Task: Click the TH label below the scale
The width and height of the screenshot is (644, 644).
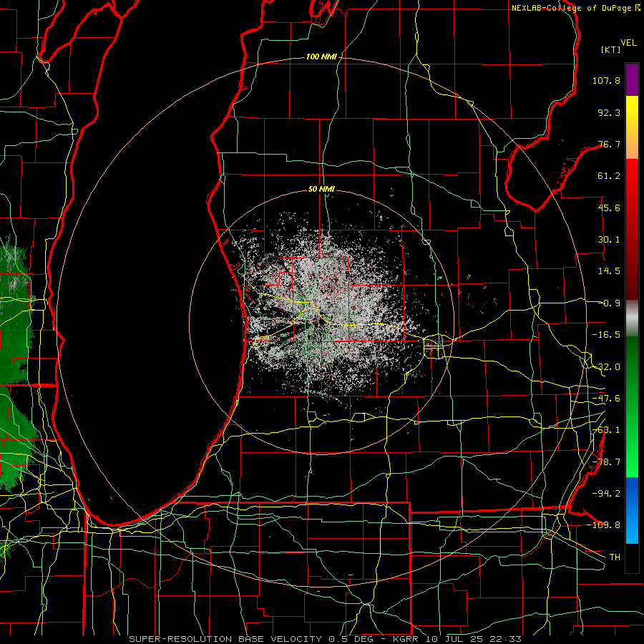Action: click(x=615, y=557)
